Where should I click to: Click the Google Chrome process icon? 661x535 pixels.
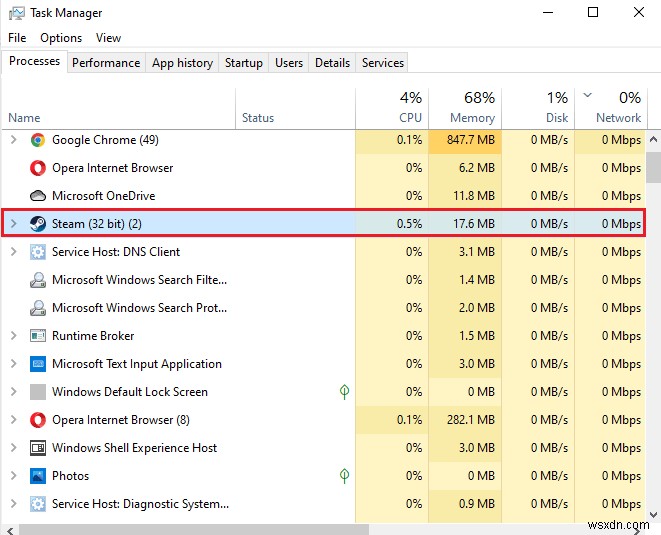38,140
